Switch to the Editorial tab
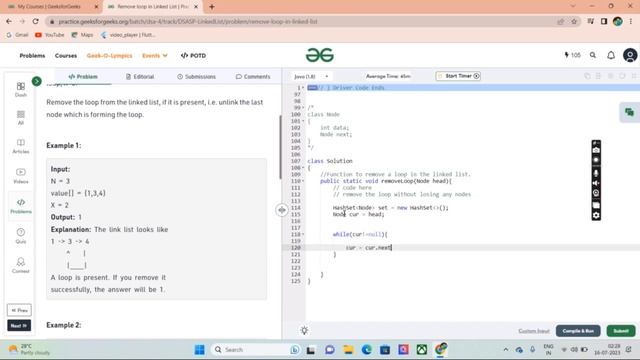This screenshot has width=640, height=360. click(x=140, y=76)
